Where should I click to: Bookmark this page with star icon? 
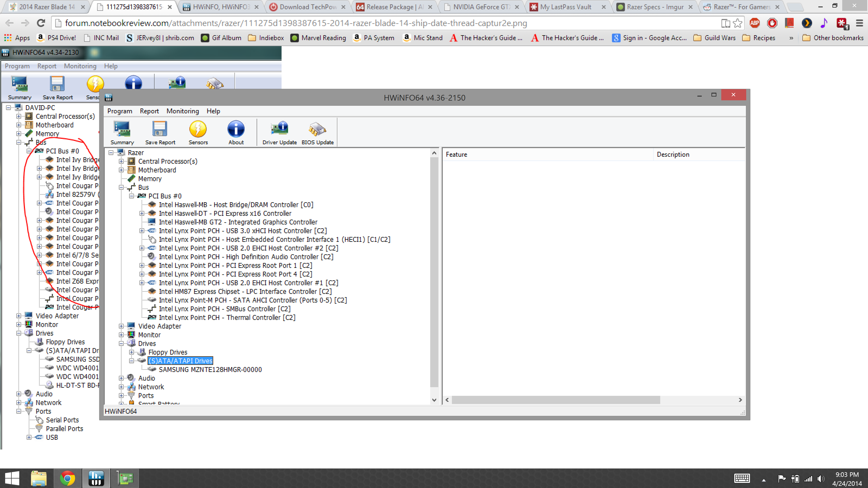click(x=737, y=23)
